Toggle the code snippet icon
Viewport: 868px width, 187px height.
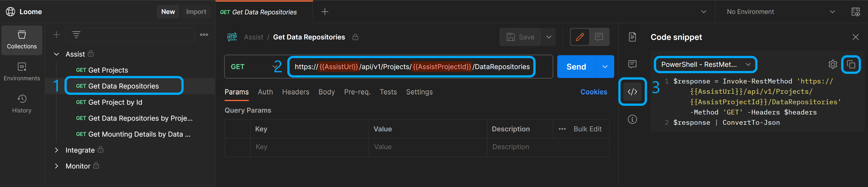(x=632, y=92)
